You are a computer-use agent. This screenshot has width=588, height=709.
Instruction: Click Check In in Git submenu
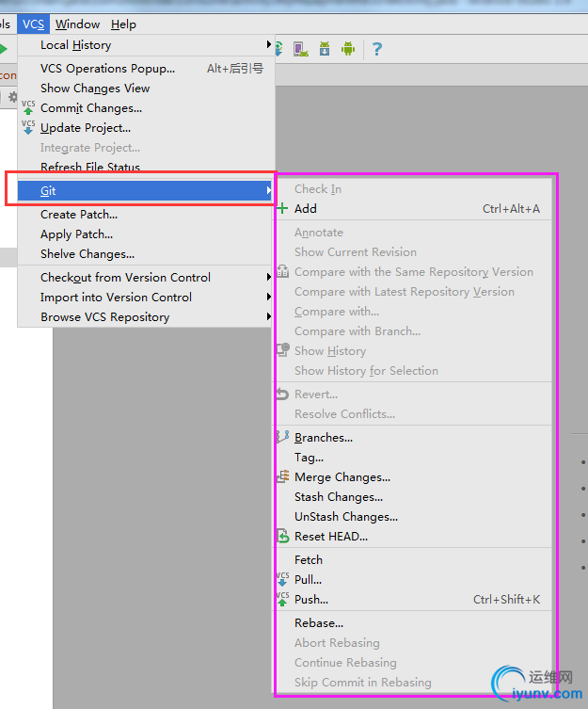coord(413,188)
